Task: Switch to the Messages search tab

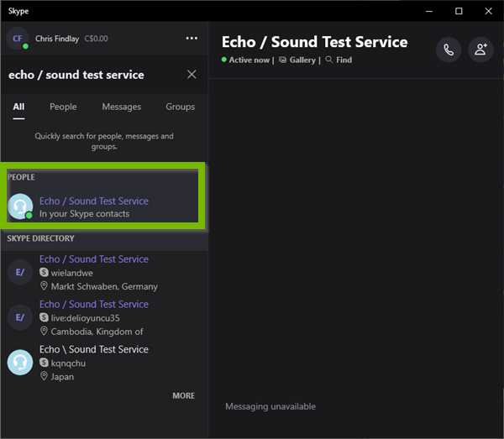Action: [122, 107]
